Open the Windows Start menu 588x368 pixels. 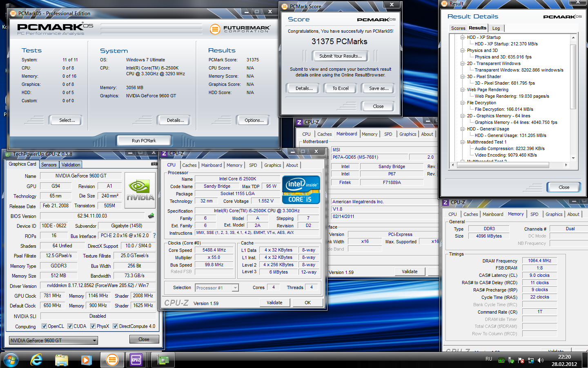click(x=11, y=360)
